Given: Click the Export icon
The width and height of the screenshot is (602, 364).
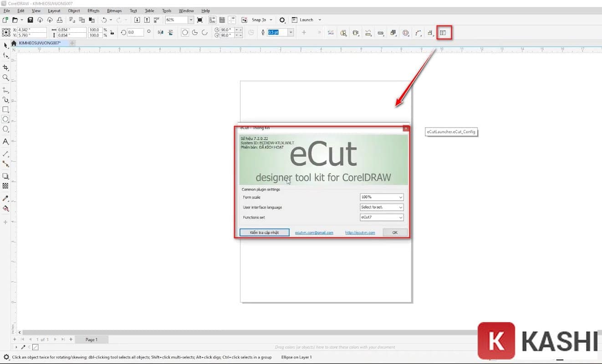Looking at the screenshot, I should coord(147,20).
